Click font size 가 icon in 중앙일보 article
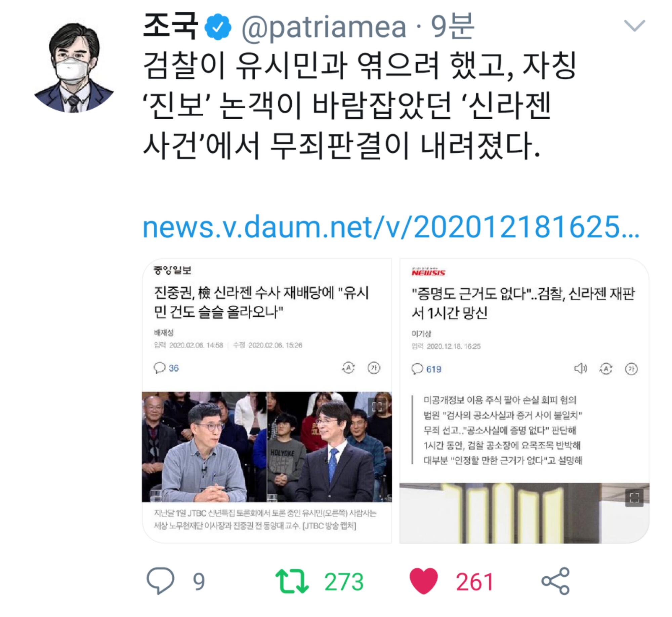 [x=374, y=368]
